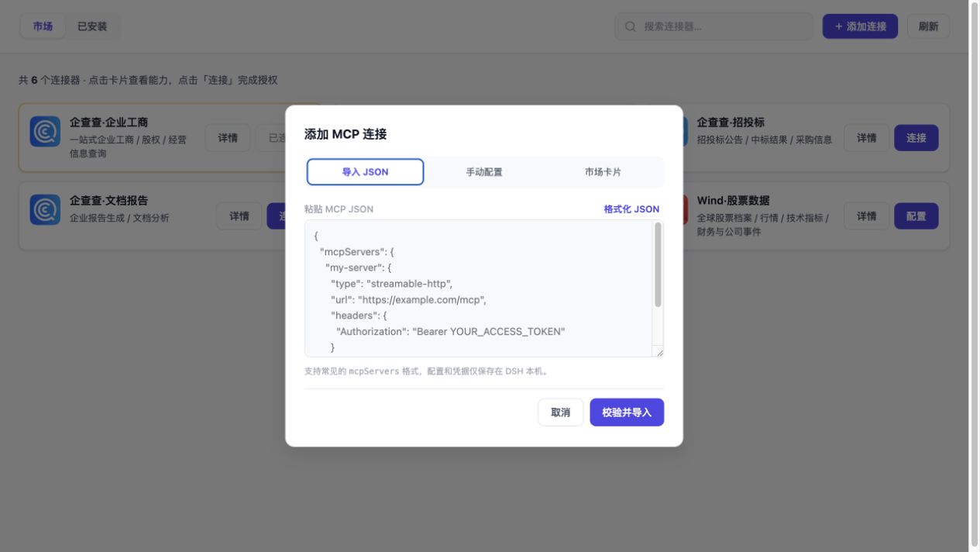
Task: Click the 添加 MCP 连接 dialog title
Action: point(346,134)
